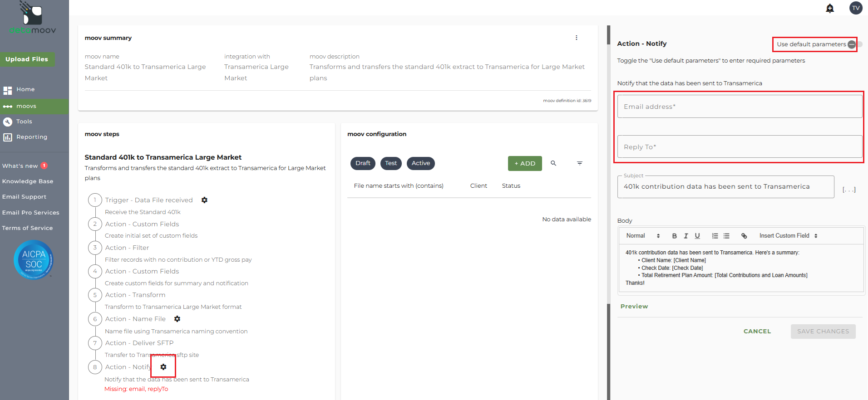868x400 pixels.
Task: Toggle Use default parameters switch
Action: (855, 44)
